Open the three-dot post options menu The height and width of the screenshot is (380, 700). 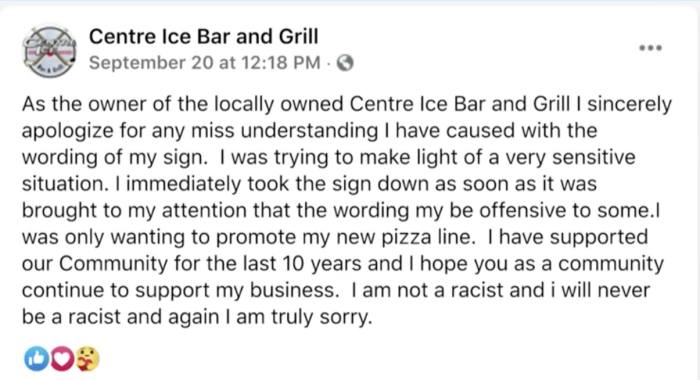pyautogui.click(x=650, y=48)
